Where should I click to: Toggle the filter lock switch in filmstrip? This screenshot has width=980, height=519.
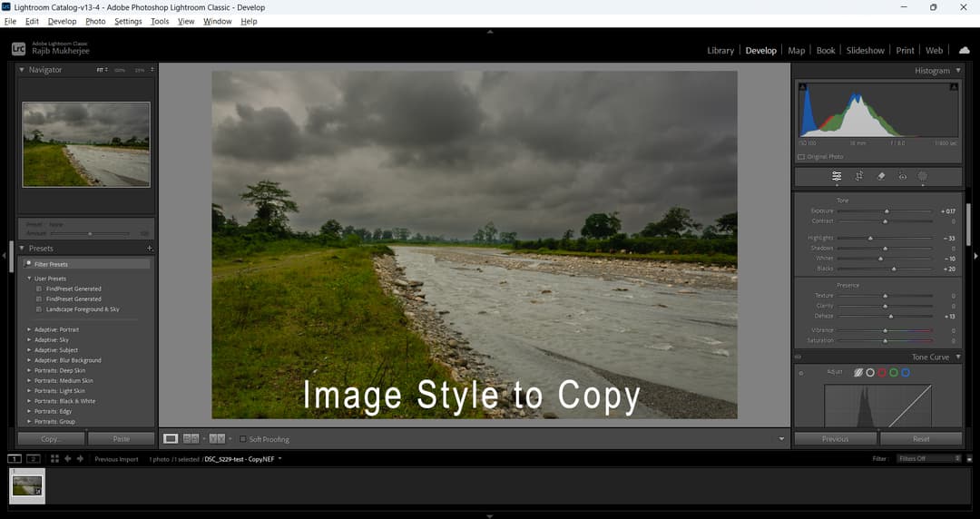click(969, 459)
